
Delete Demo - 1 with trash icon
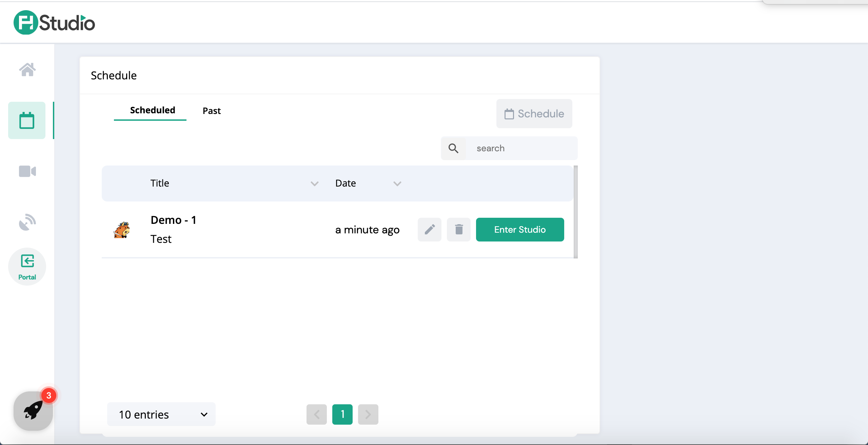pos(458,230)
